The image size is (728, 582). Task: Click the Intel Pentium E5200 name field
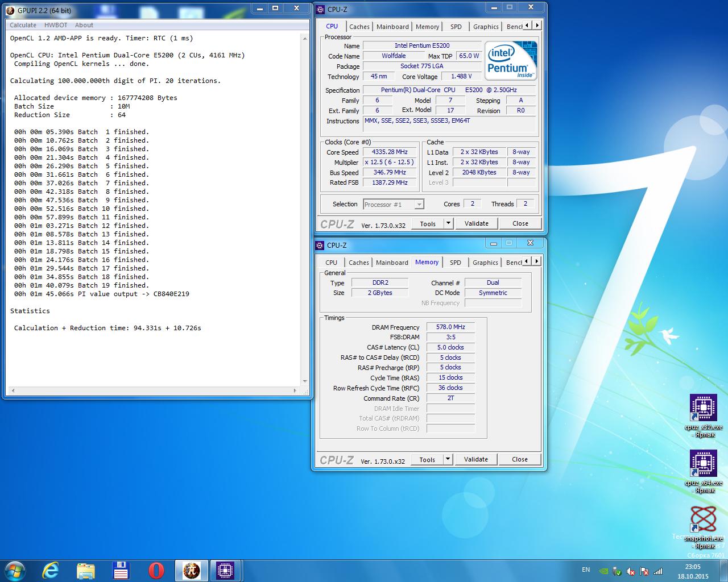tap(422, 45)
